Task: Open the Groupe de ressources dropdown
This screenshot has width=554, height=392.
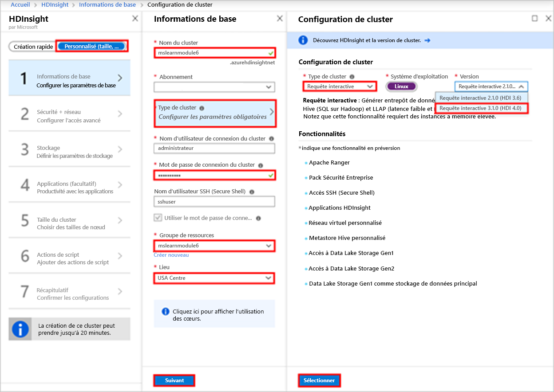Action: [x=214, y=245]
